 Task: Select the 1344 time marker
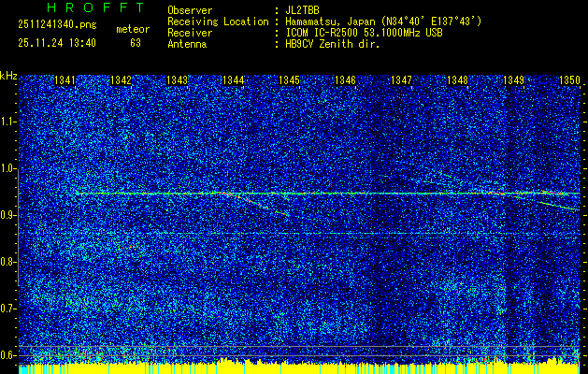coord(234,81)
